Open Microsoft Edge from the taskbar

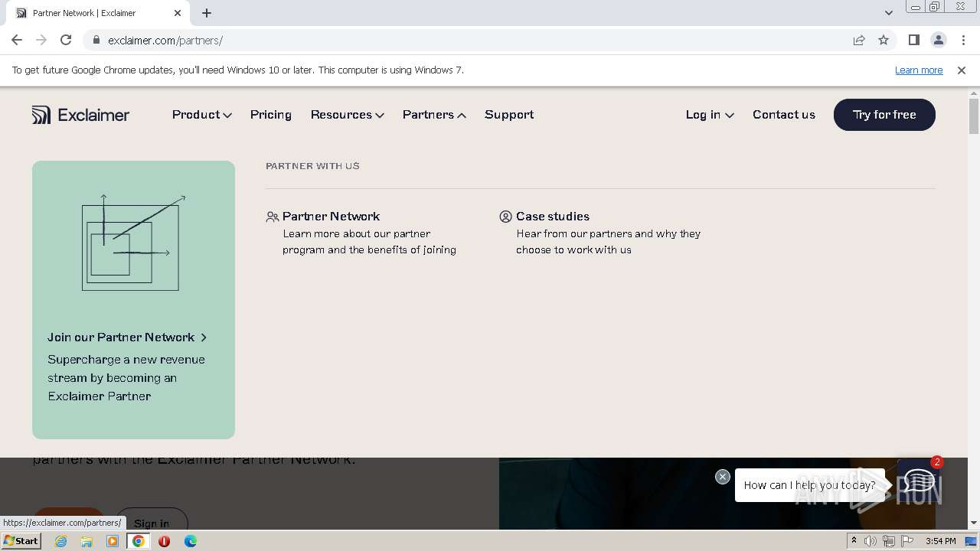[191, 541]
